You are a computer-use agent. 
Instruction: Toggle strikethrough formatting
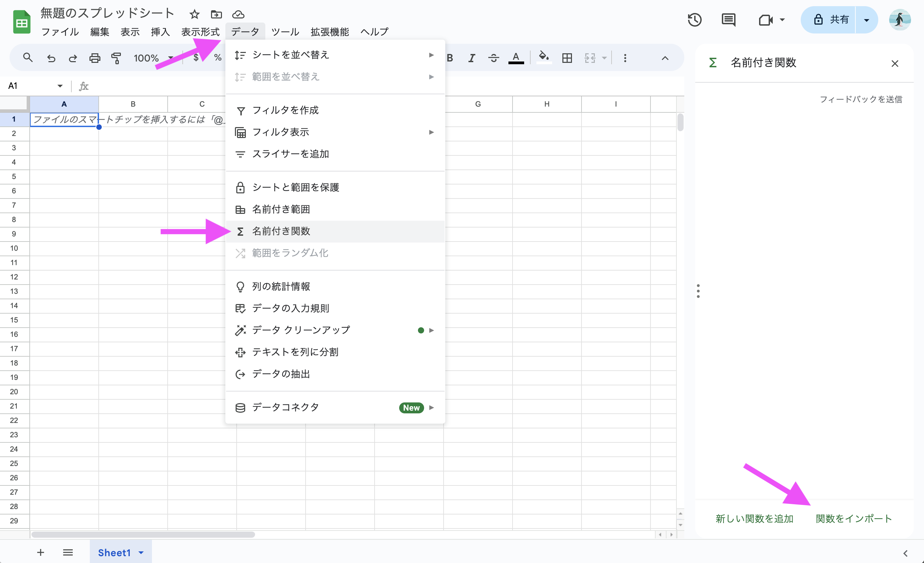coord(493,58)
